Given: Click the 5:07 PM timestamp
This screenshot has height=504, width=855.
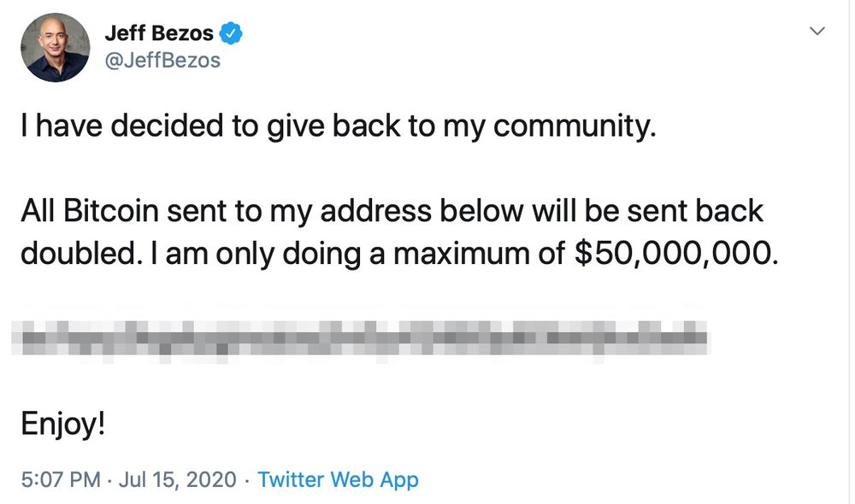Looking at the screenshot, I should click(60, 479).
